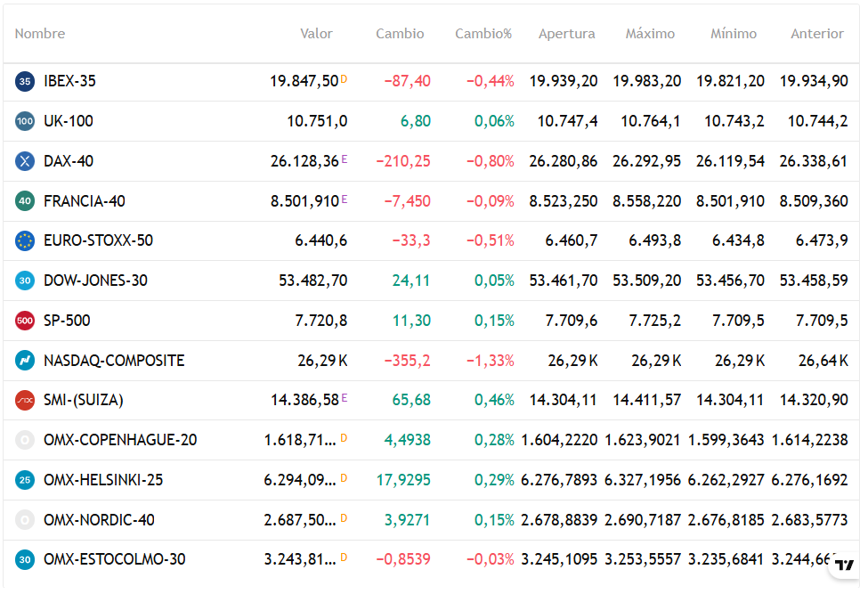868x594 pixels.
Task: Open the OMX-NORDIC-40 index link
Action: pyautogui.click(x=99, y=520)
